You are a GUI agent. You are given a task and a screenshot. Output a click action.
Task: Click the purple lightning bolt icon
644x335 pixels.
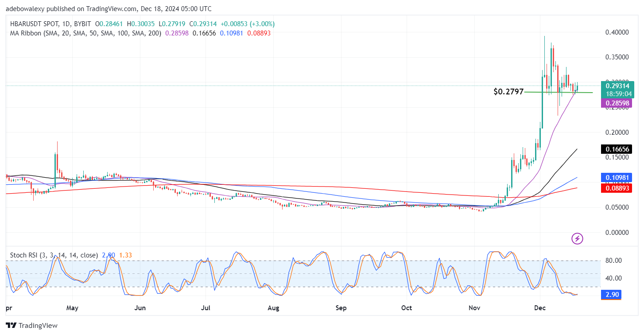pos(577,239)
